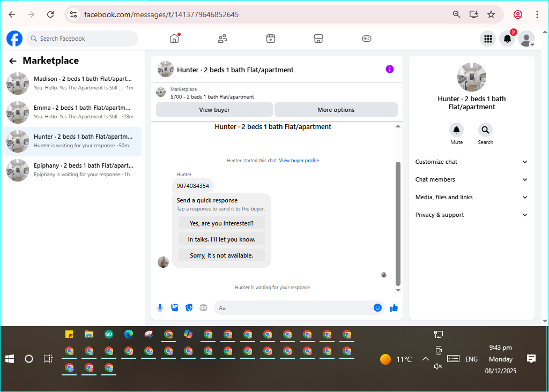This screenshot has height=392, width=549.
Task: Open Windows Start menu
Action: [x=10, y=359]
